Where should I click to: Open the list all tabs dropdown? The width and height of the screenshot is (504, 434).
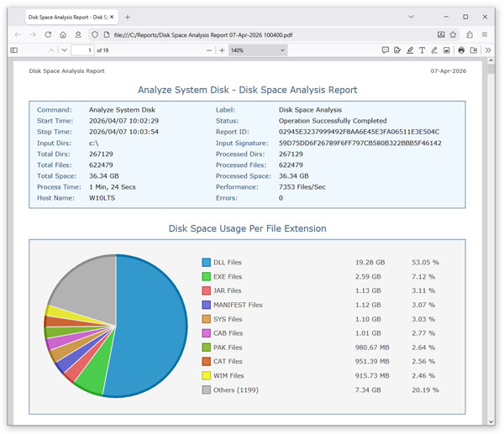[x=411, y=17]
